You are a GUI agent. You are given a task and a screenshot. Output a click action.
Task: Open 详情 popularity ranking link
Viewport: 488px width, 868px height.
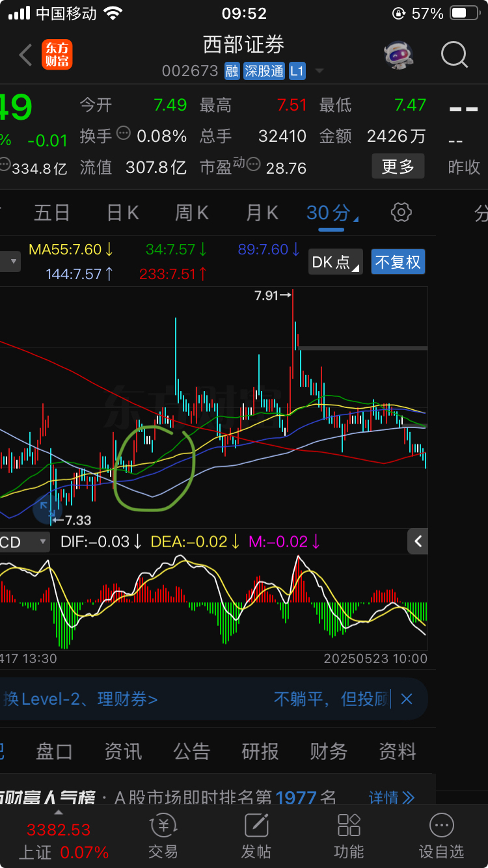392,797
